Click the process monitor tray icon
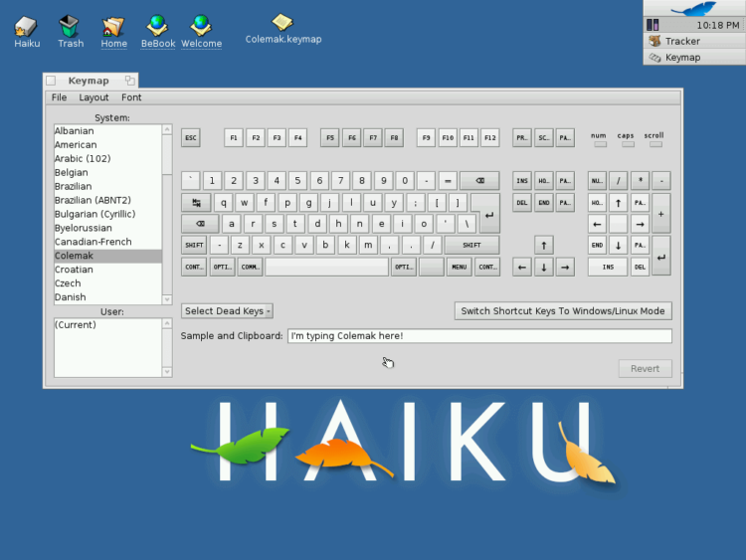This screenshot has height=560, width=746. (x=653, y=25)
